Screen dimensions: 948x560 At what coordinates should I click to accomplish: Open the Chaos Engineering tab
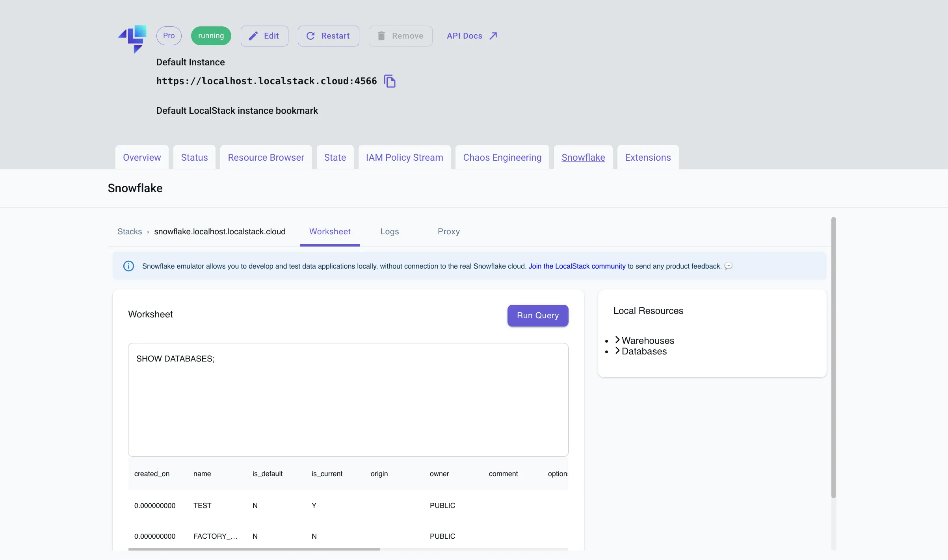click(502, 157)
